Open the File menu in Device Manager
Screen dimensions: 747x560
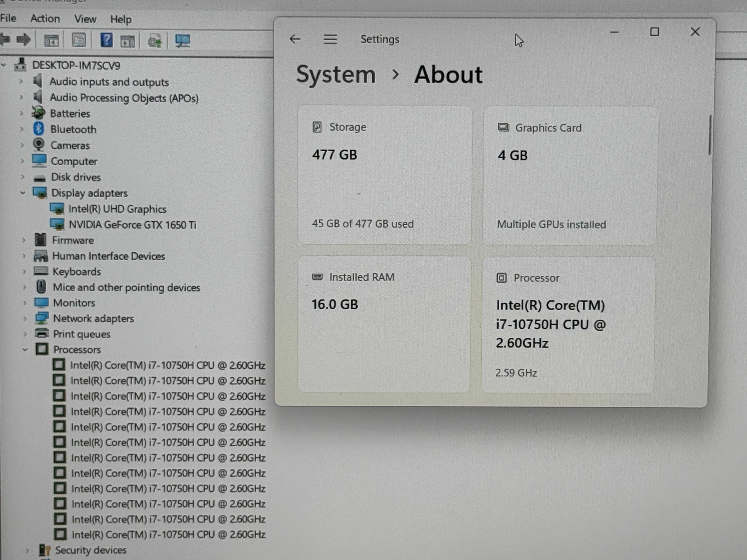[x=8, y=18]
